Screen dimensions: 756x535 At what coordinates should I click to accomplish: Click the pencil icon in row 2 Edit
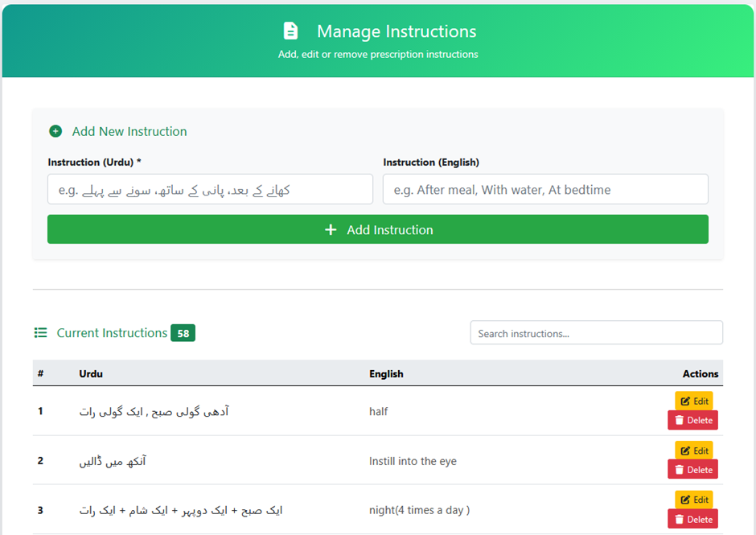coord(685,451)
